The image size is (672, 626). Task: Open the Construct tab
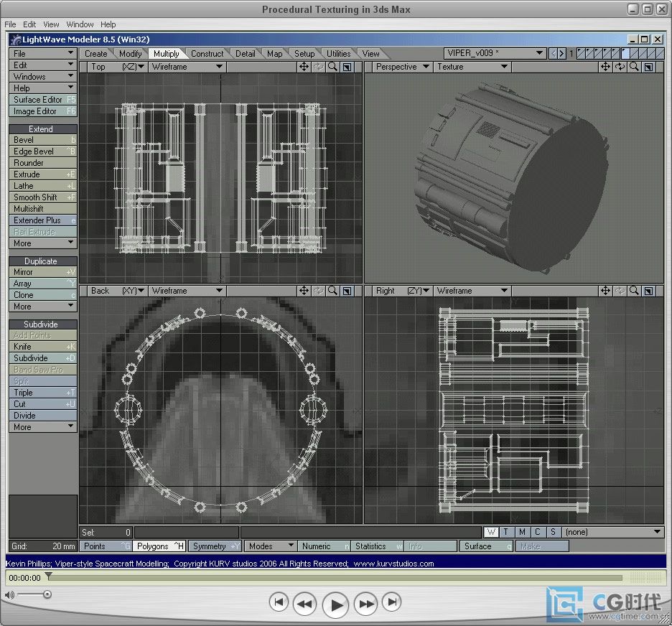click(x=207, y=54)
